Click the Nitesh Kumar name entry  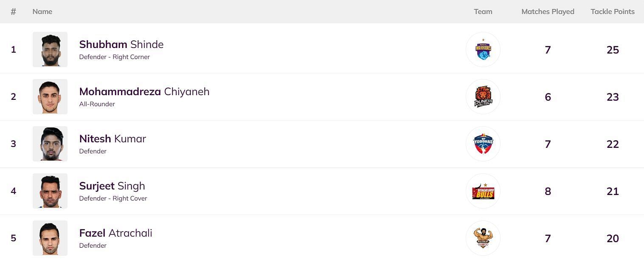tap(112, 138)
